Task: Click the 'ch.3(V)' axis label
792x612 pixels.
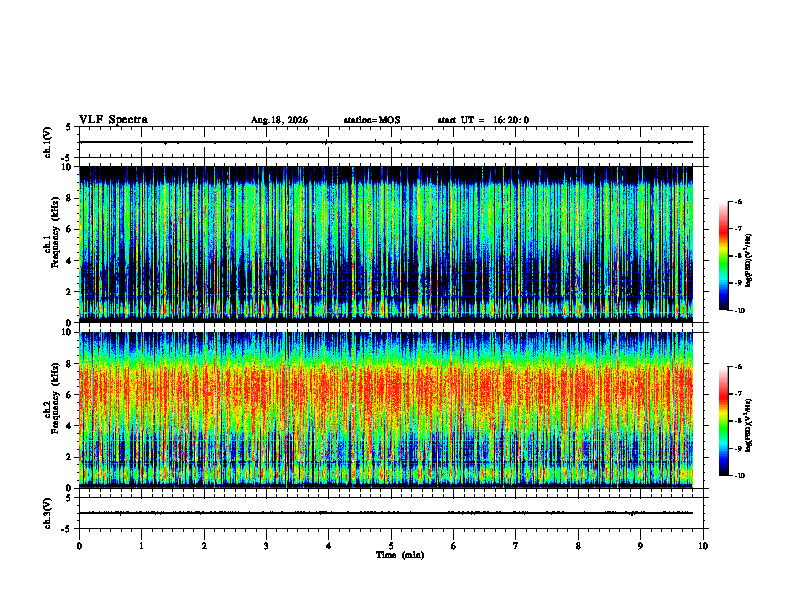Action: [x=48, y=513]
